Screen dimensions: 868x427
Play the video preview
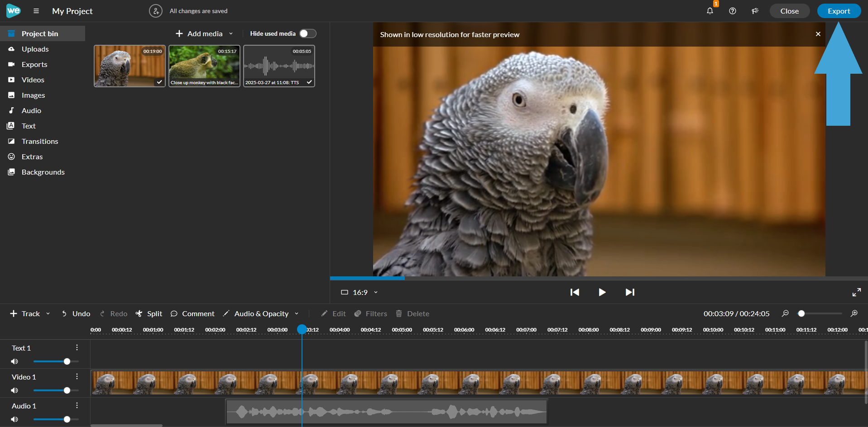602,292
